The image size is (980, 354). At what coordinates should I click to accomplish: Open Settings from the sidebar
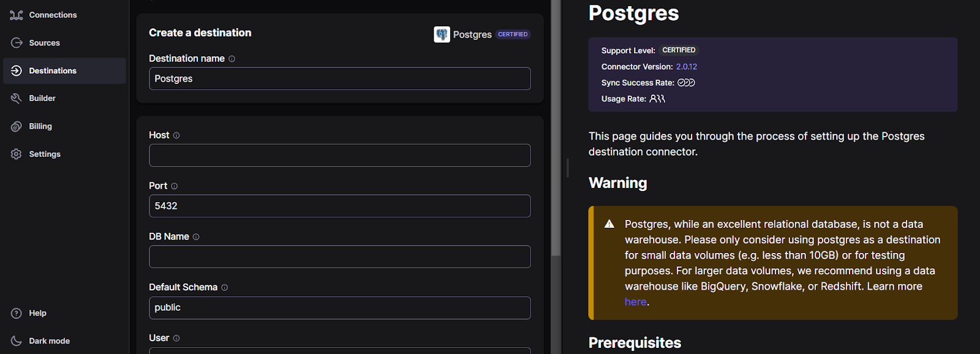[x=45, y=154]
